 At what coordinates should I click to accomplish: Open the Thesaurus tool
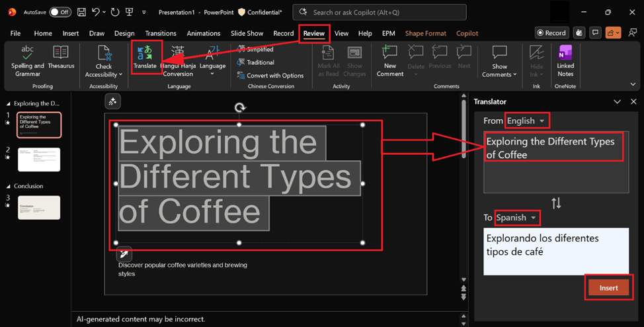(x=61, y=57)
